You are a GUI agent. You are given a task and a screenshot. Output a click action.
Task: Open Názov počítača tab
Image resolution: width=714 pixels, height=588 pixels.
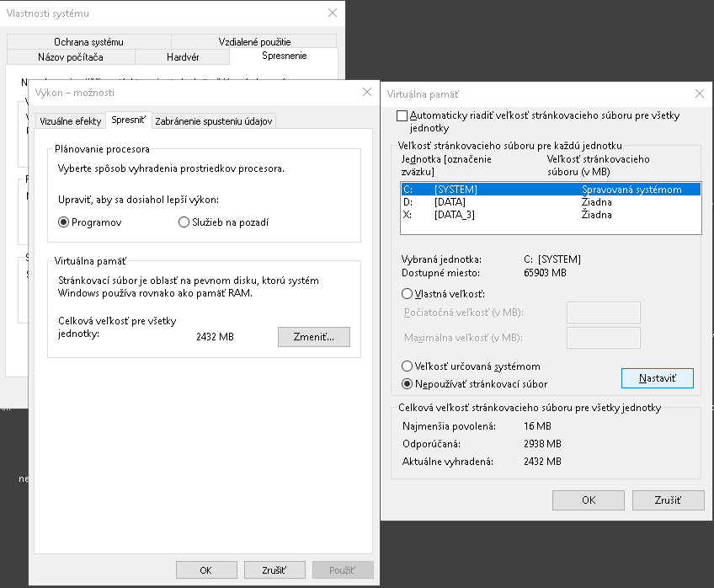(x=71, y=57)
